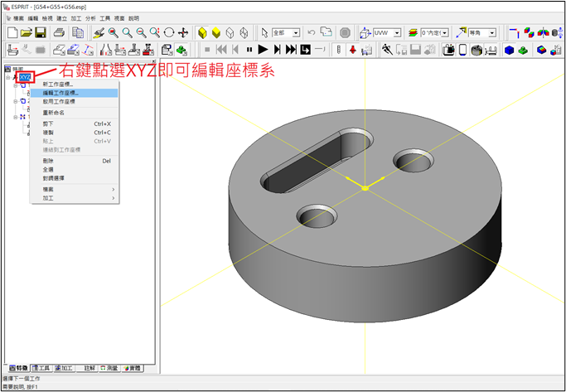Image resolution: width=566 pixels, height=392 pixels.
Task: Select the solid shaded view cube icon
Action: [202, 32]
